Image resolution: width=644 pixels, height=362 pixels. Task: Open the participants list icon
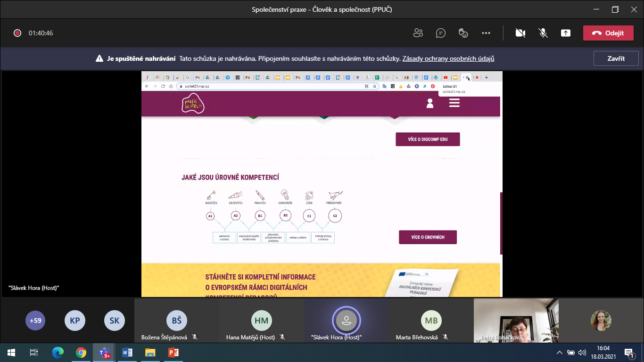418,33
